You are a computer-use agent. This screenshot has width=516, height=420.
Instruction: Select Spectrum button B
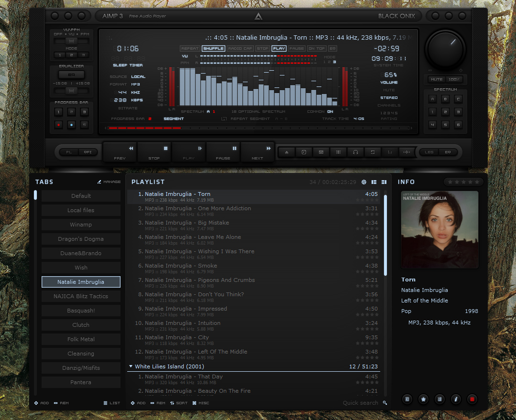click(445, 99)
